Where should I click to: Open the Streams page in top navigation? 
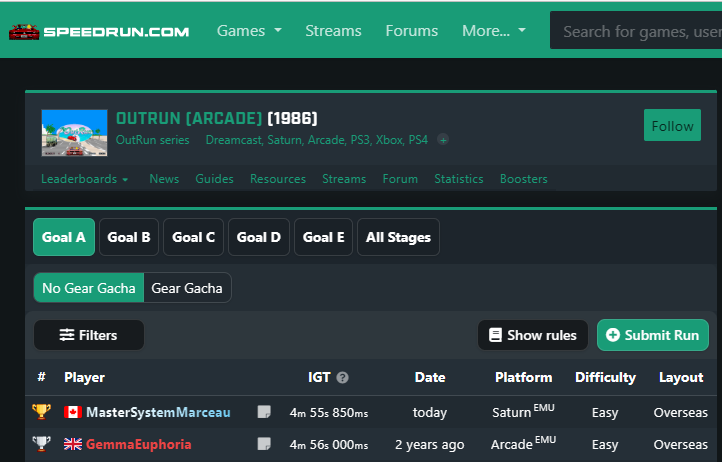click(x=333, y=31)
